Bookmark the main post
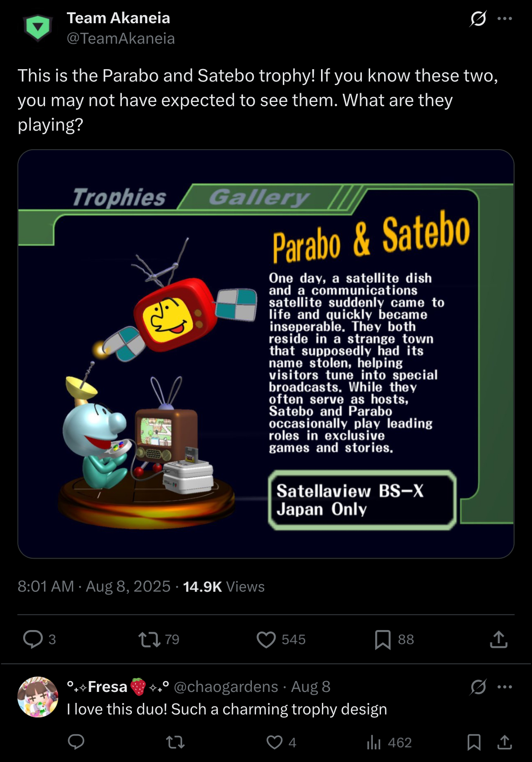 click(383, 639)
